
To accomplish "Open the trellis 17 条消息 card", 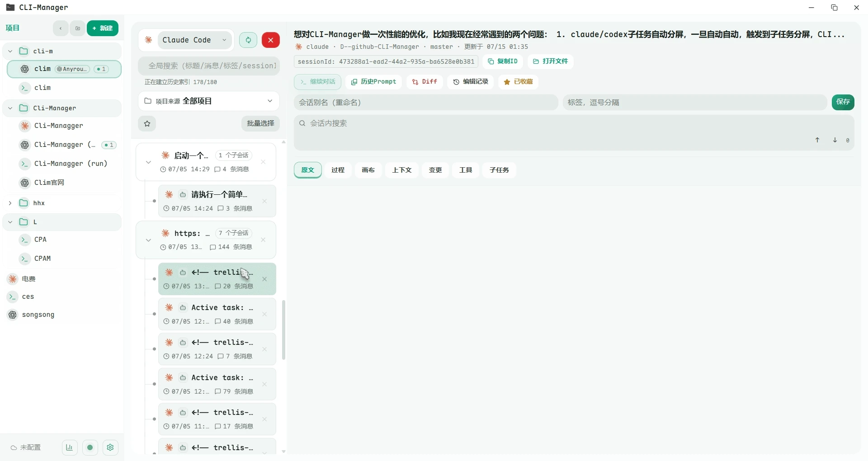I will click(x=217, y=419).
